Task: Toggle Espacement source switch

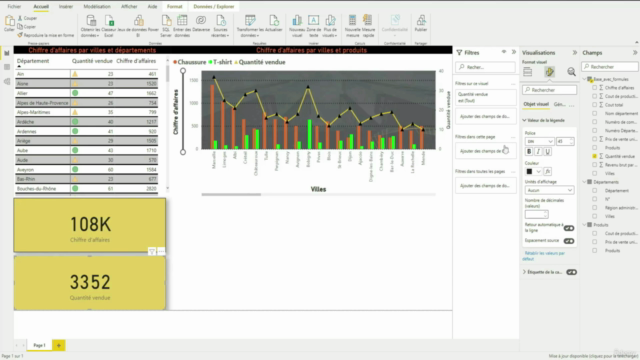Action: click(569, 241)
